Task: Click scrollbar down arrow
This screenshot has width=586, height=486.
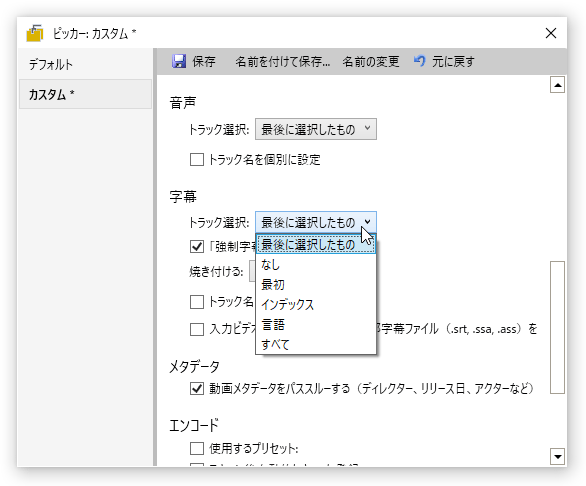Action: click(x=557, y=456)
